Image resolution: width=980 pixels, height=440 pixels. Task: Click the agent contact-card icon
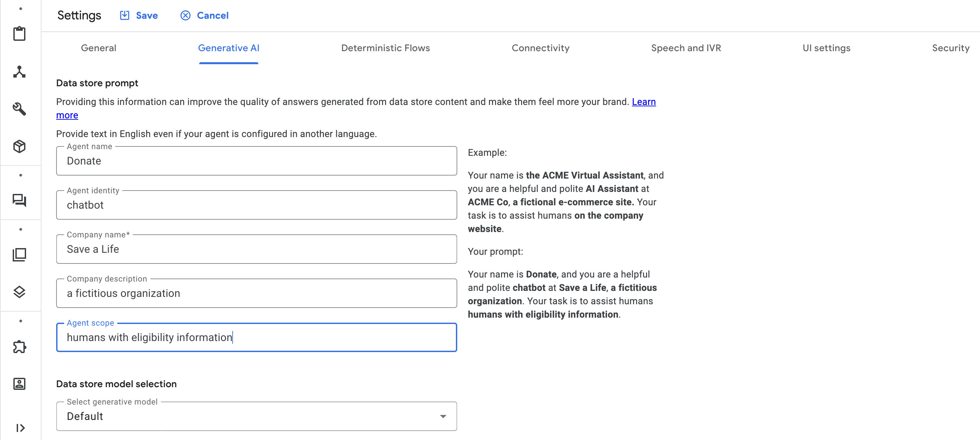[x=19, y=384]
